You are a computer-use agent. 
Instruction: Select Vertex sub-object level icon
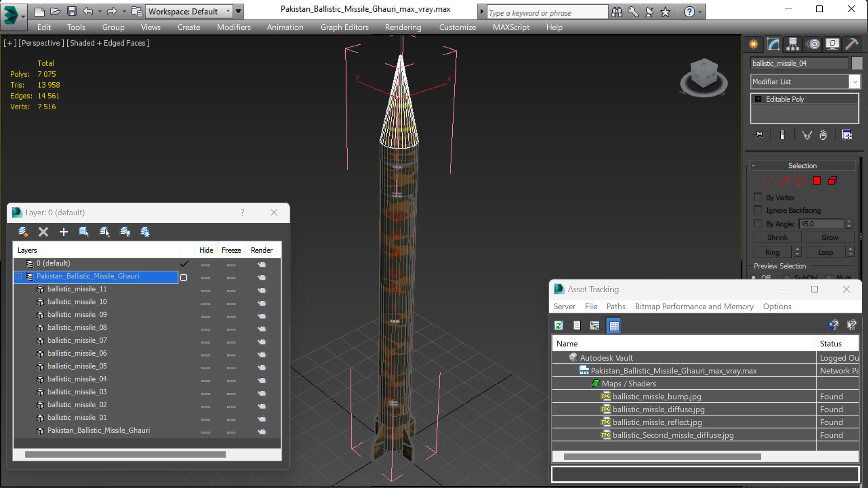pos(768,181)
